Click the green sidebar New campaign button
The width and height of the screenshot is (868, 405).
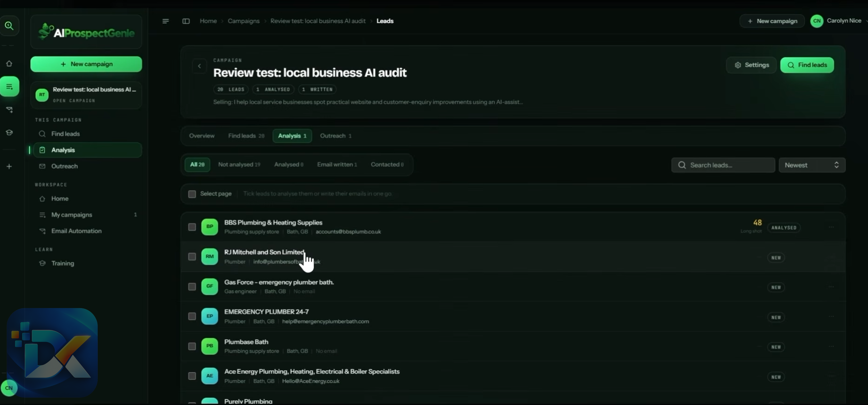click(x=86, y=64)
